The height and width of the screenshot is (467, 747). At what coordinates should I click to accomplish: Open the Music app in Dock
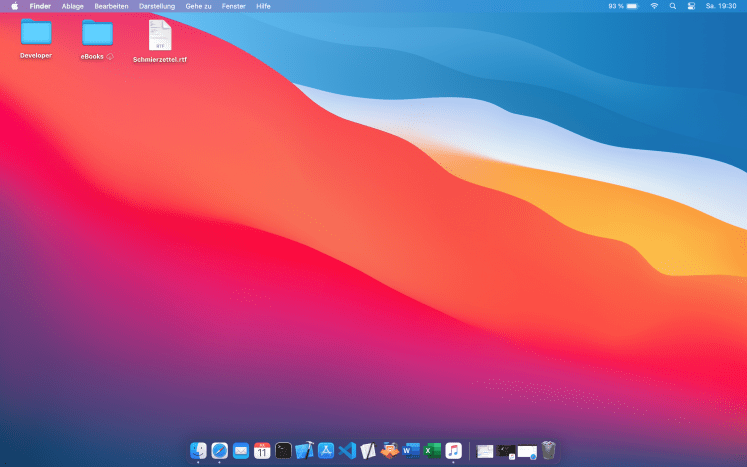tap(454, 451)
